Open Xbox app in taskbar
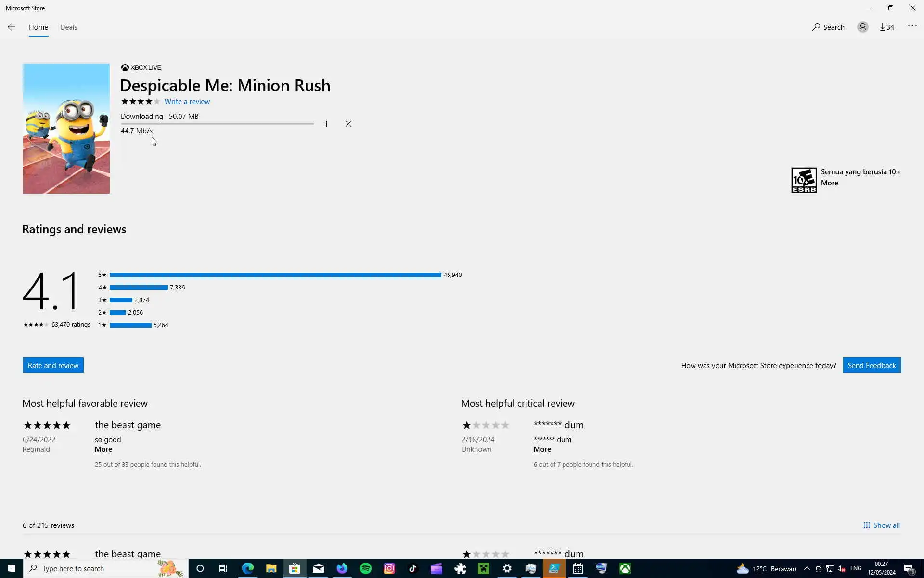Viewport: 924px width, 578px height. tap(625, 568)
